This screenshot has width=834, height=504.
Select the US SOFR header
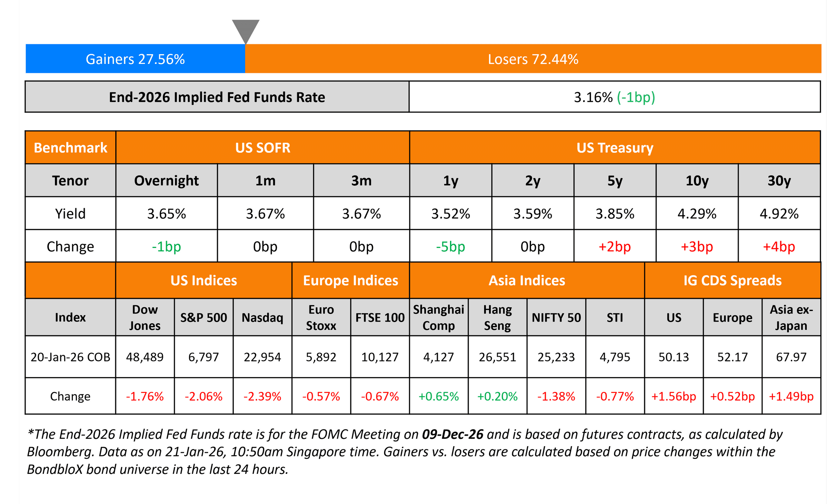(263, 147)
